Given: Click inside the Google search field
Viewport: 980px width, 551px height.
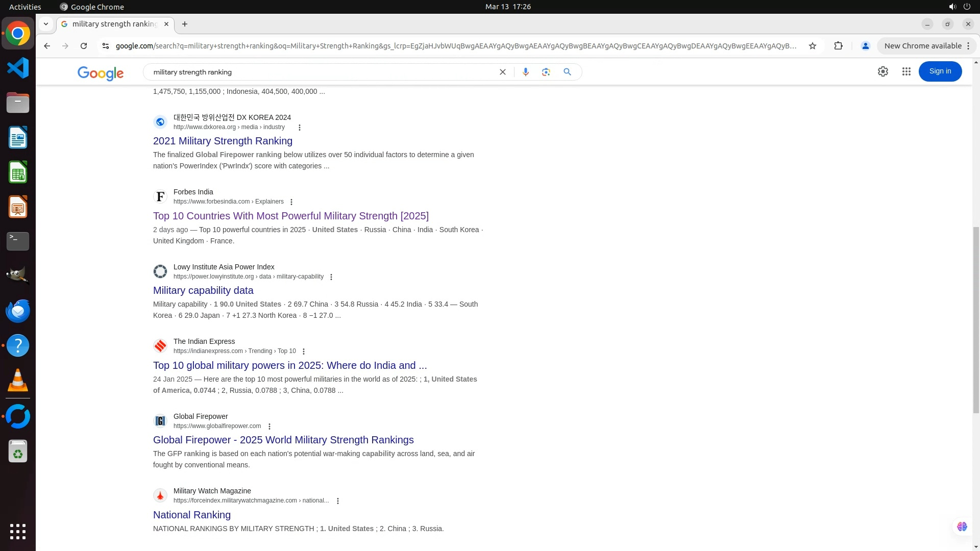Looking at the screenshot, I should tap(322, 72).
